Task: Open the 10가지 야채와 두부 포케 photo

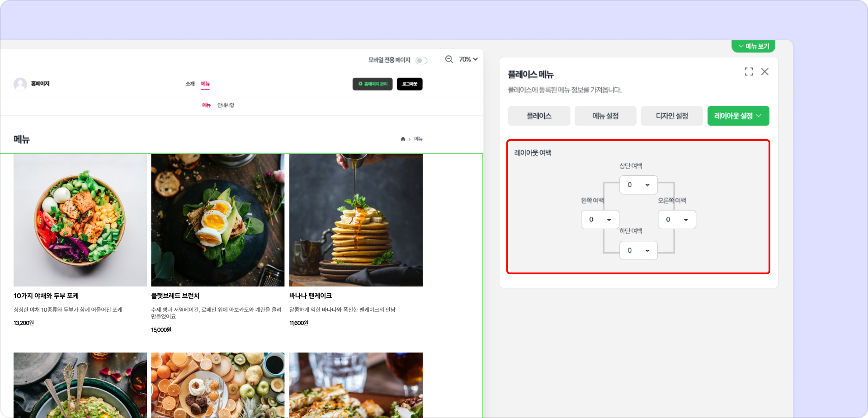Action: [x=80, y=220]
